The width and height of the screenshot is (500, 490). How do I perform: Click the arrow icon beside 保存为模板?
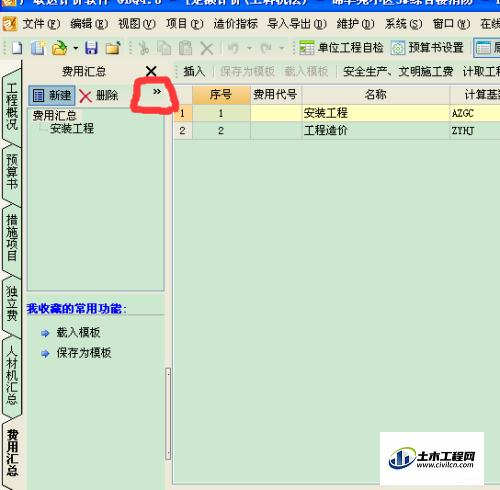point(45,353)
